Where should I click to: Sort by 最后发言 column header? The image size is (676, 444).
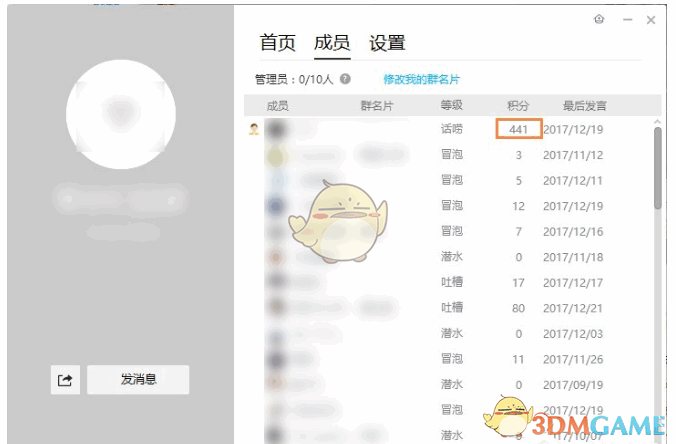585,106
